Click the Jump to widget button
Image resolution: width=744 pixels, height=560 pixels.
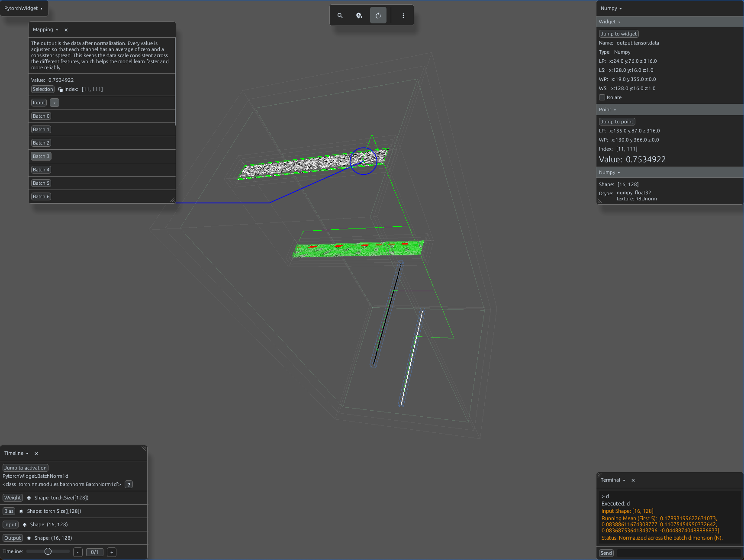click(x=618, y=34)
